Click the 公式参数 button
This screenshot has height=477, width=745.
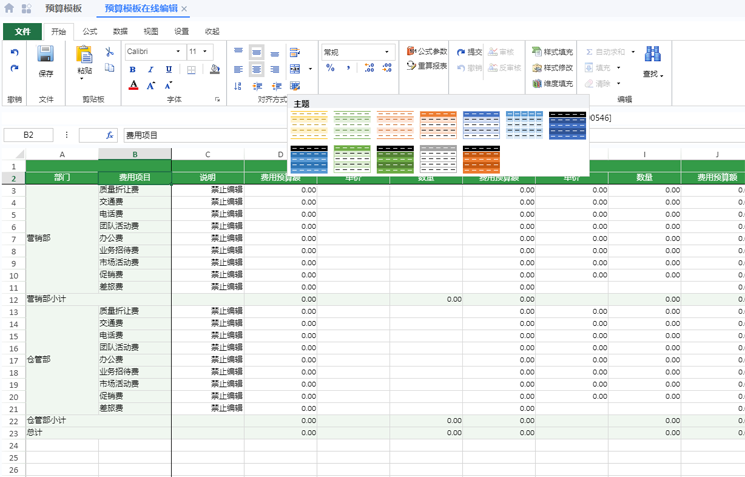tap(427, 51)
